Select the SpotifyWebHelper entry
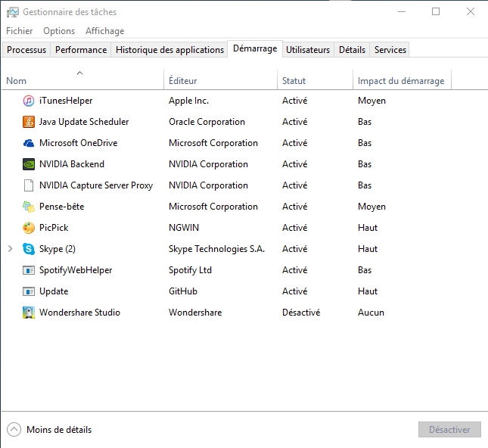 76,270
